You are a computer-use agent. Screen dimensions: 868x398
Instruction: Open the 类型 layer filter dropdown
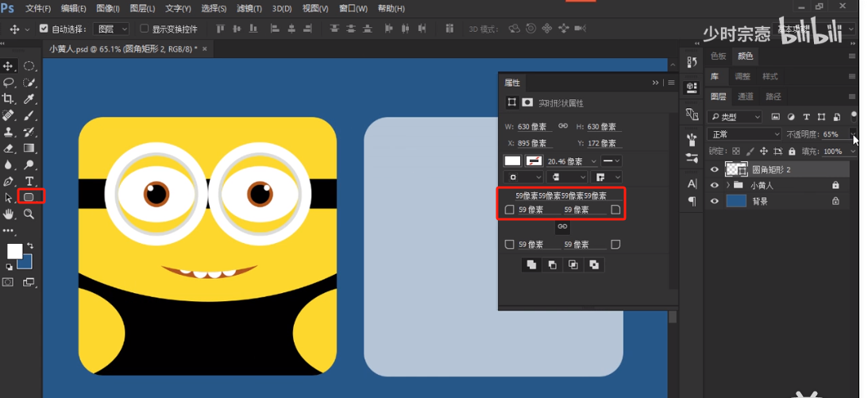tap(735, 117)
